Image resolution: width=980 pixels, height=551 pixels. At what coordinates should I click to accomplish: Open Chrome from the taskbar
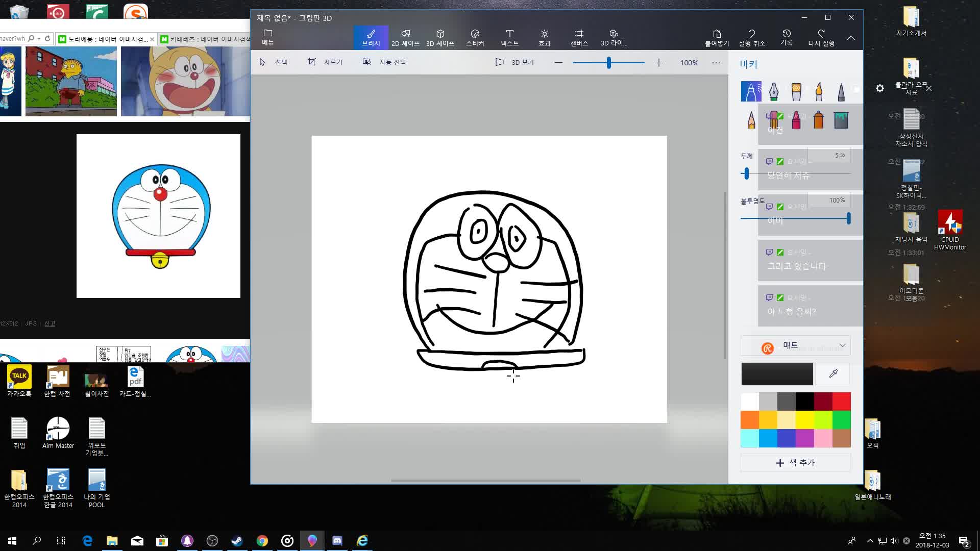(x=262, y=541)
